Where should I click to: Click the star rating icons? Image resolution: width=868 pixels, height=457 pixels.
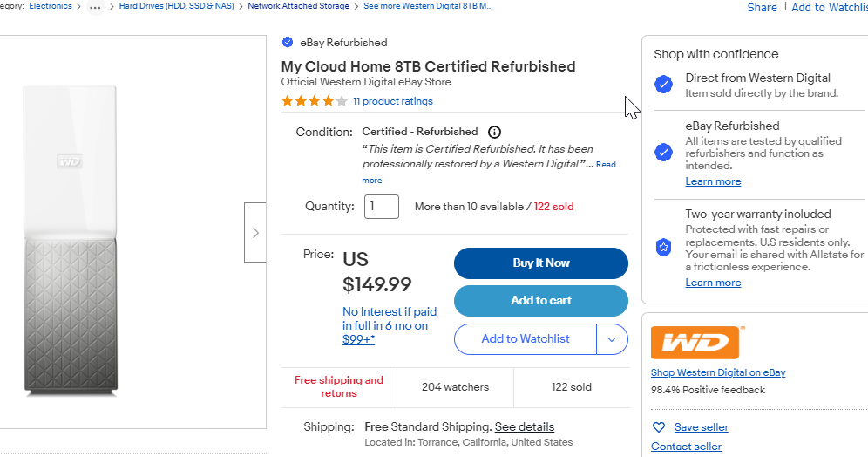click(x=314, y=101)
